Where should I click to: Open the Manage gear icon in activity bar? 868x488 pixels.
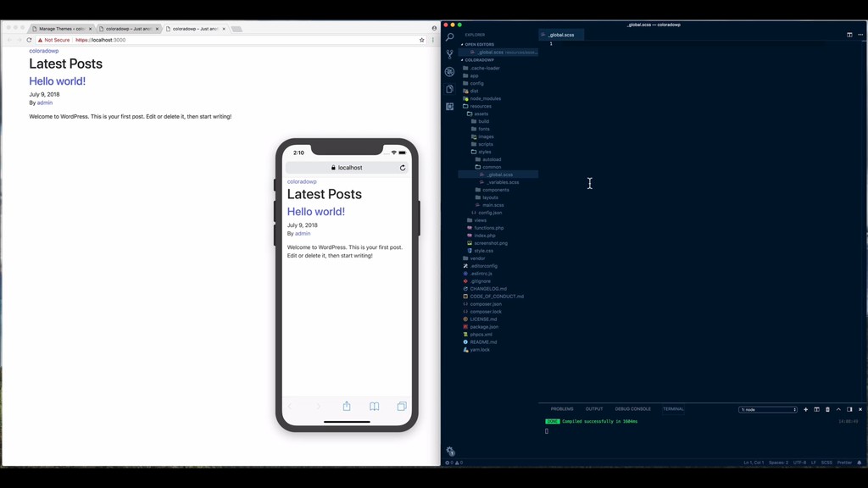pyautogui.click(x=450, y=451)
